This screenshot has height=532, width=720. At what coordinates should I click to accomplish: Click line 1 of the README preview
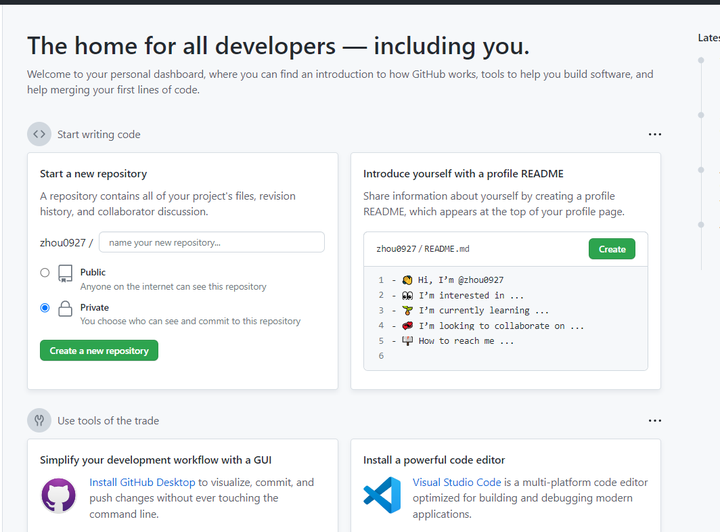click(x=460, y=280)
